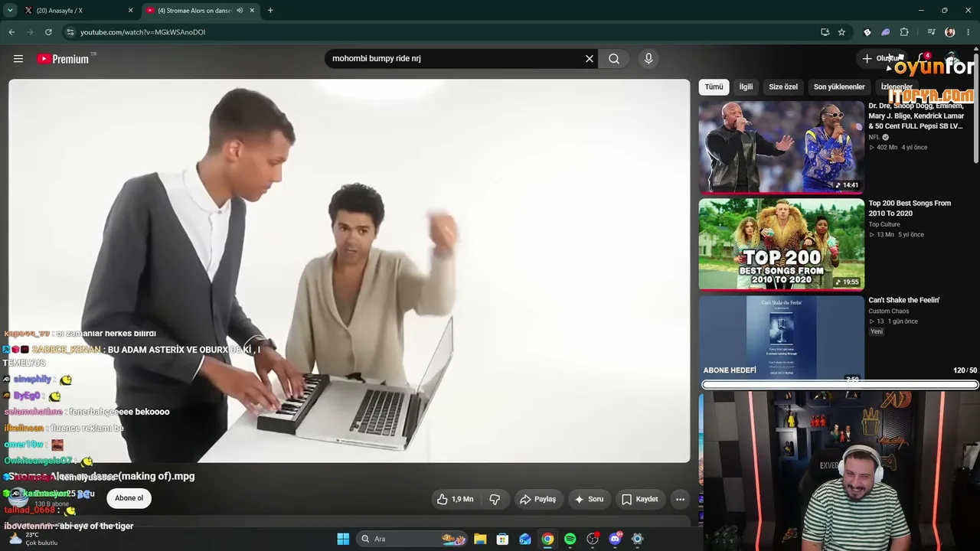Screen dimensions: 980x551
Task: Open the Top 200 Best Songs thumbnail
Action: pyautogui.click(x=781, y=244)
